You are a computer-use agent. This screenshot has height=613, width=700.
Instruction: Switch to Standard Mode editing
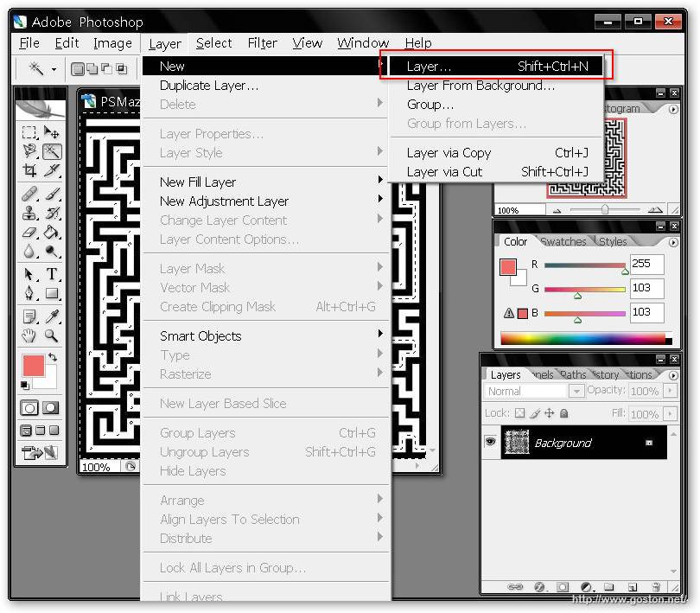(x=29, y=408)
